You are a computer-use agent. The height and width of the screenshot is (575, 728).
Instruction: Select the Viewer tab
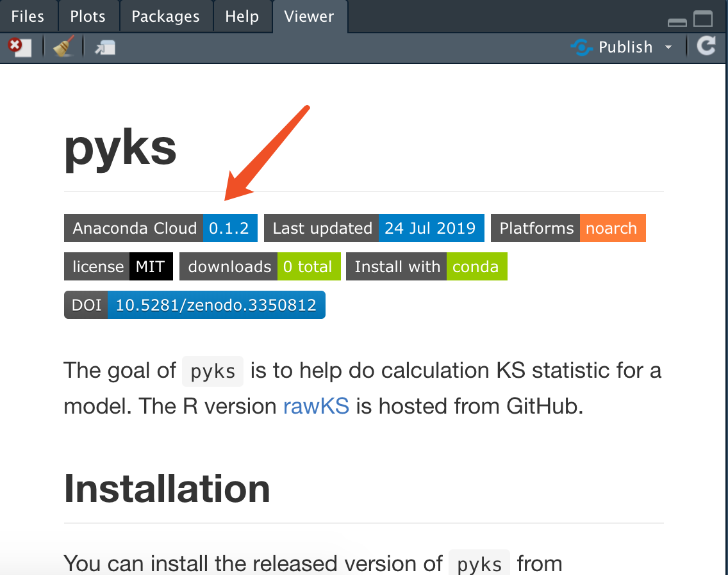(x=310, y=16)
